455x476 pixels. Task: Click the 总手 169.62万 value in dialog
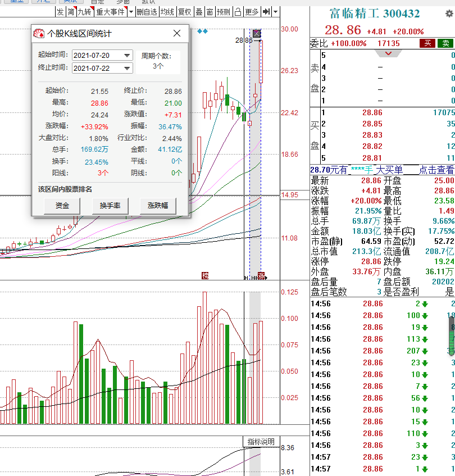click(94, 149)
